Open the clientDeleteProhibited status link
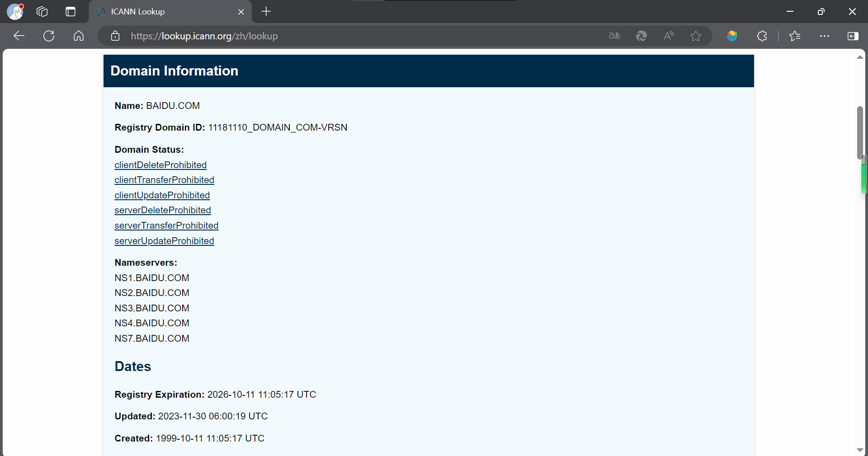The image size is (868, 456). click(x=160, y=165)
